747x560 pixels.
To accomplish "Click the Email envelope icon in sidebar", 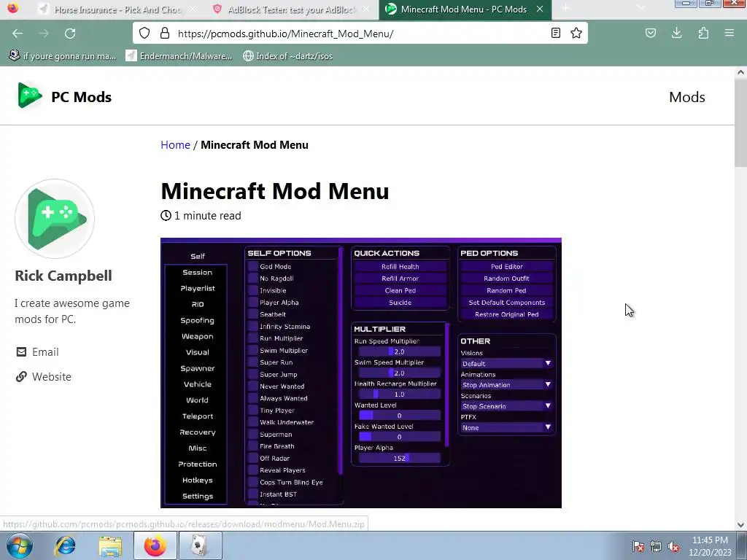I will click(x=21, y=352).
